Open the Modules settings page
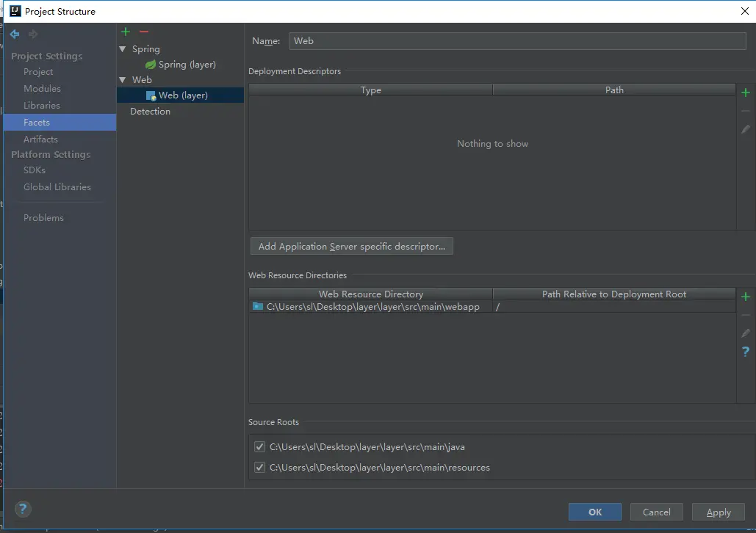 pos(42,89)
